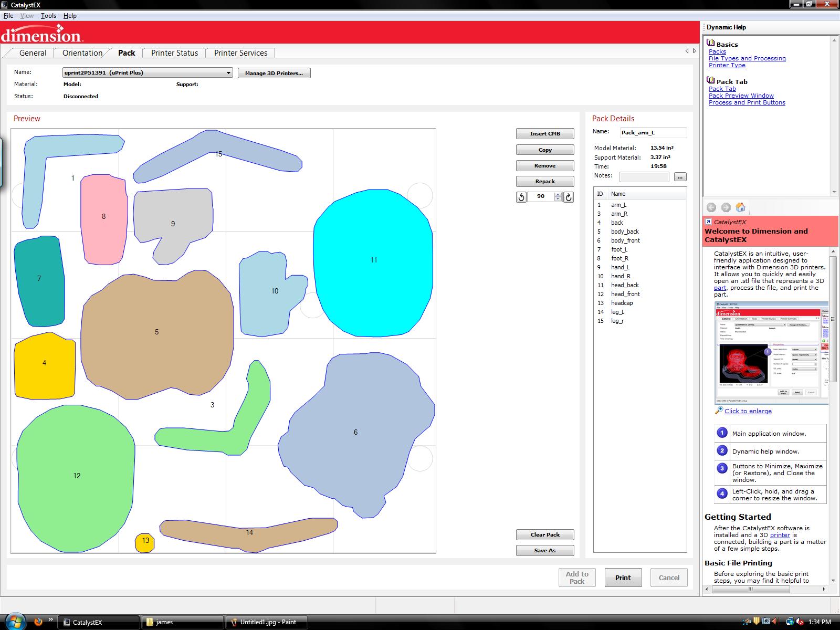Select the head_back row in the pack list
The width and height of the screenshot is (840, 630).
[640, 285]
